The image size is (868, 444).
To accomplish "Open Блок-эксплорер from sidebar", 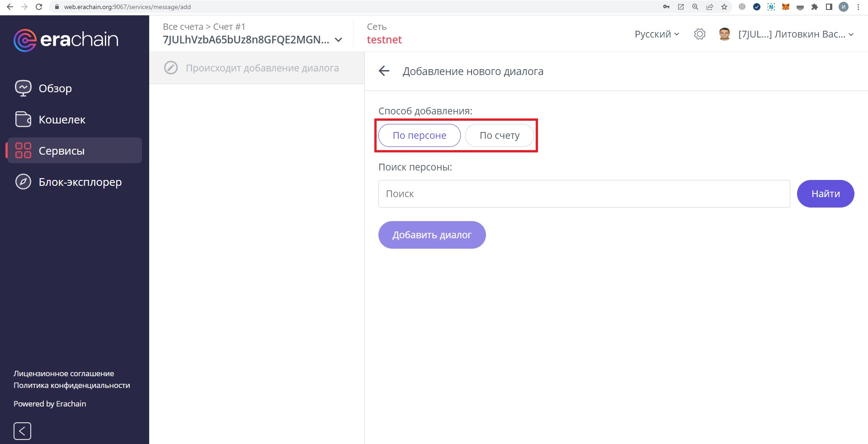I will point(80,182).
